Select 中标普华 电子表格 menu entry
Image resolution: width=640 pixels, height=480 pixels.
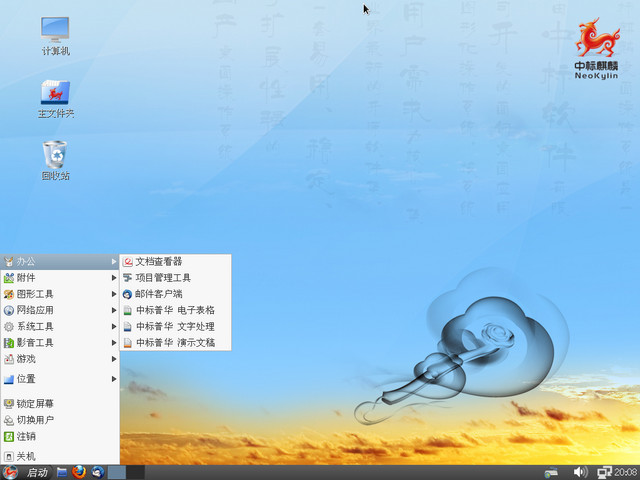pos(175,310)
